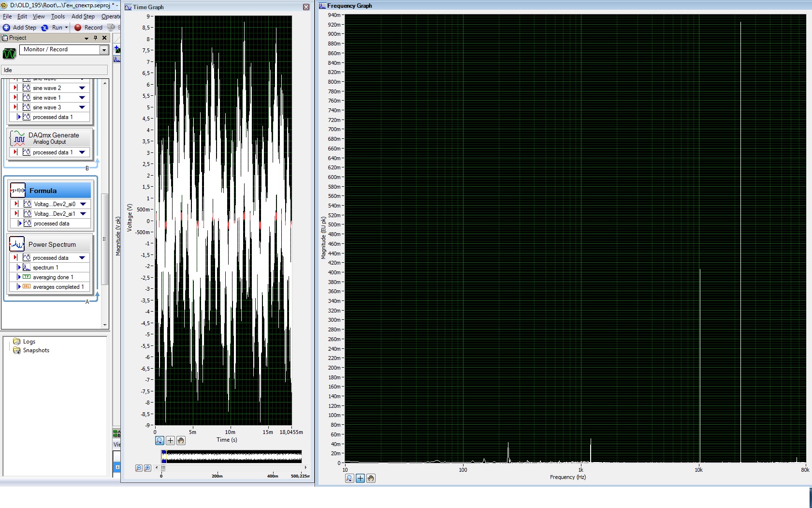Start recording with the Record button
The width and height of the screenshot is (812, 508).
pos(88,28)
